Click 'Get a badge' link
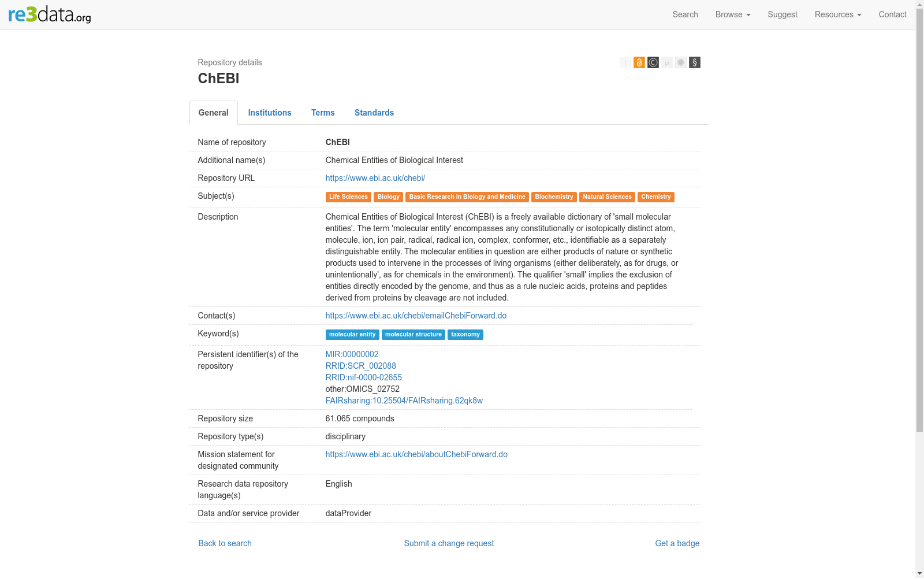The image size is (924, 578). (x=677, y=543)
